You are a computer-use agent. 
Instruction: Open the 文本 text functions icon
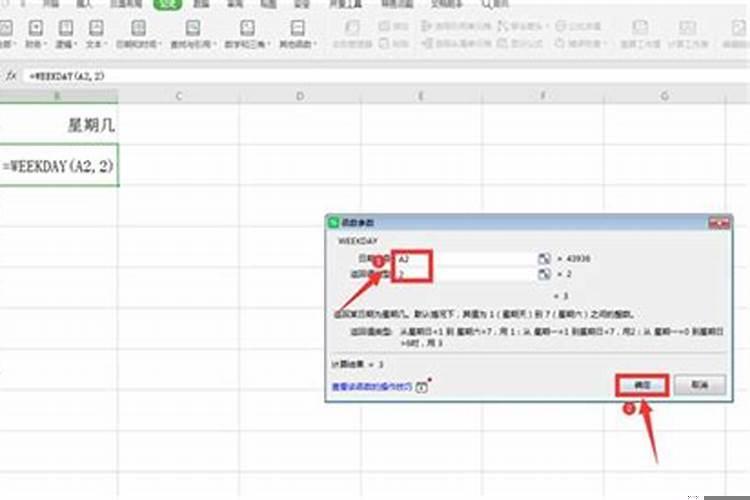pos(95,30)
